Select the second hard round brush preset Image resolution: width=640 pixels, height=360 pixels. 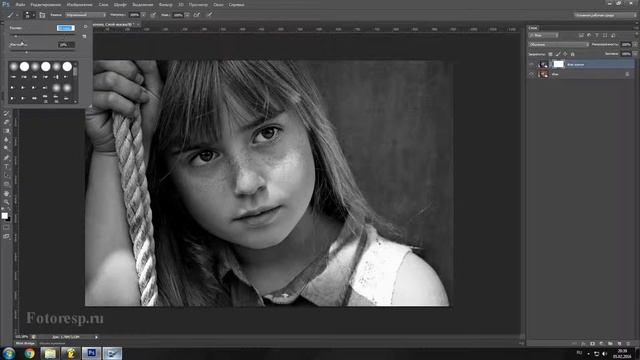point(46,66)
